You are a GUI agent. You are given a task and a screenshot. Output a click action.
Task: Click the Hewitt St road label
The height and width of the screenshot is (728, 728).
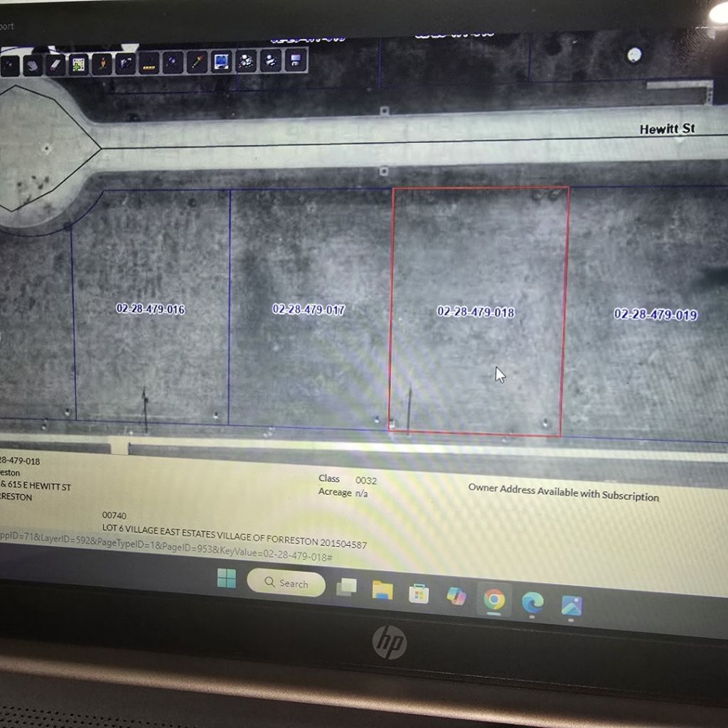(667, 129)
